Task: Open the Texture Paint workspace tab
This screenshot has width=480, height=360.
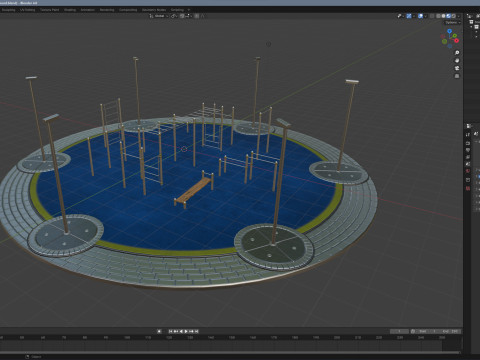Action: point(50,10)
